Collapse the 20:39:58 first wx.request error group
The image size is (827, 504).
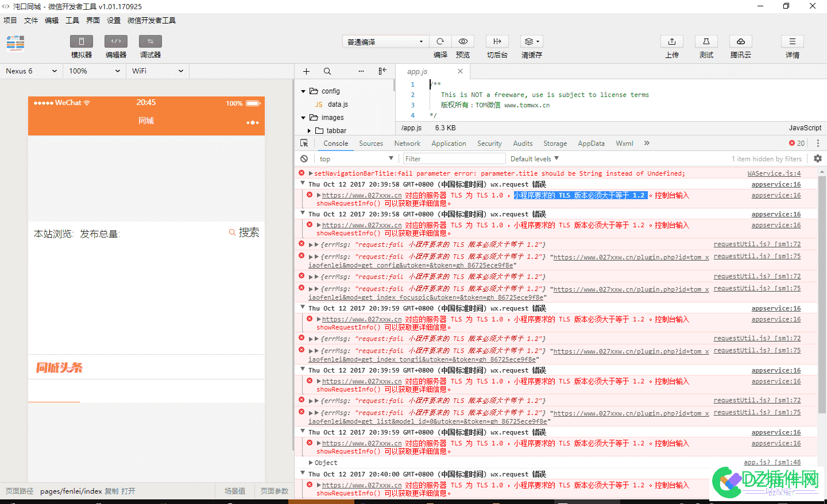[303, 184]
